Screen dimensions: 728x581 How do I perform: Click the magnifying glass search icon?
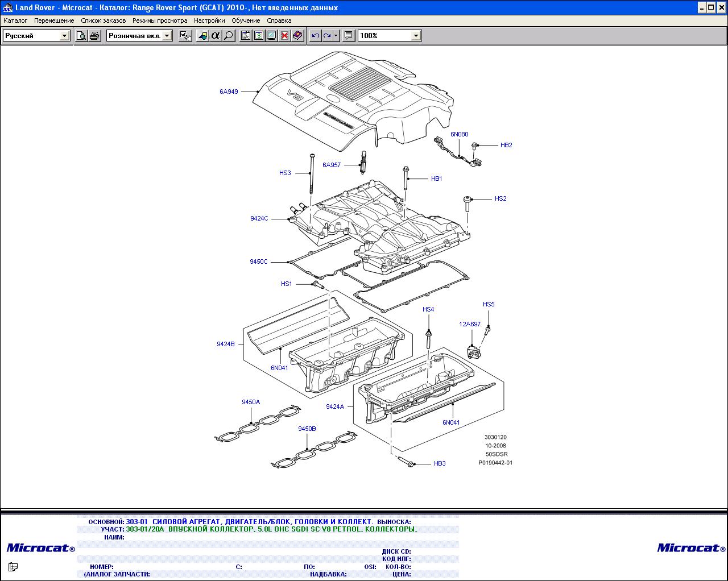coord(229,36)
